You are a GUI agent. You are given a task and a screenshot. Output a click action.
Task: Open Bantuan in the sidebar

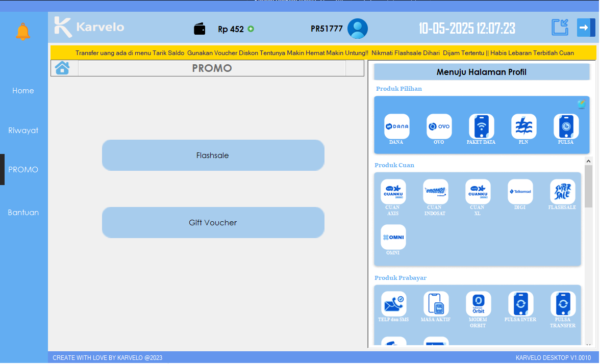pos(23,213)
